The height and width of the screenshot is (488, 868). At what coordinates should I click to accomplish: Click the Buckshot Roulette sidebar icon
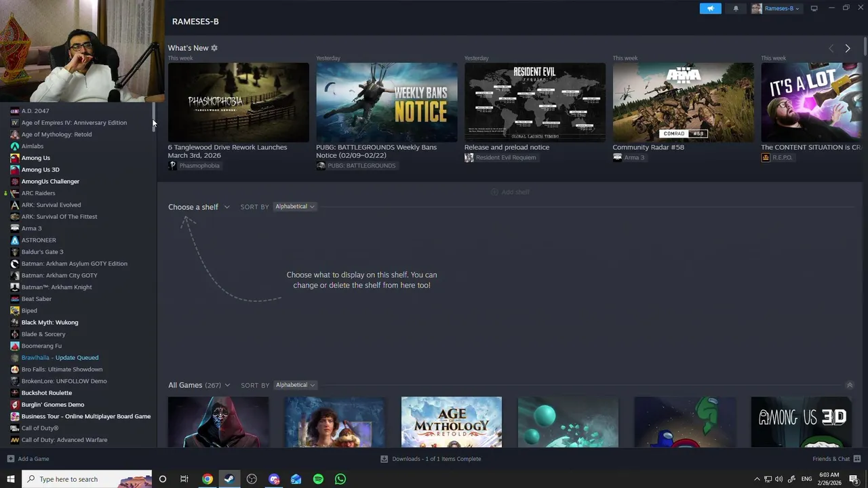pos(15,392)
